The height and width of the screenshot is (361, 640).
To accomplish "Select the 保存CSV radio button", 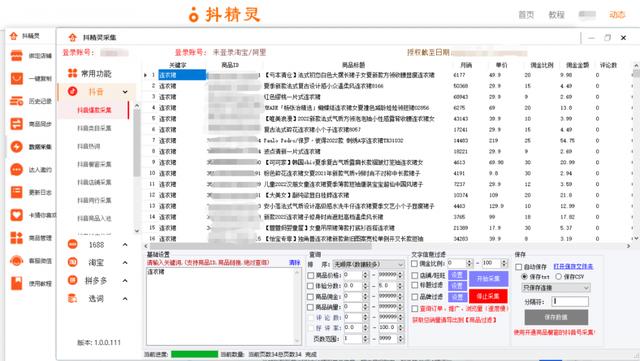I will tap(558, 277).
